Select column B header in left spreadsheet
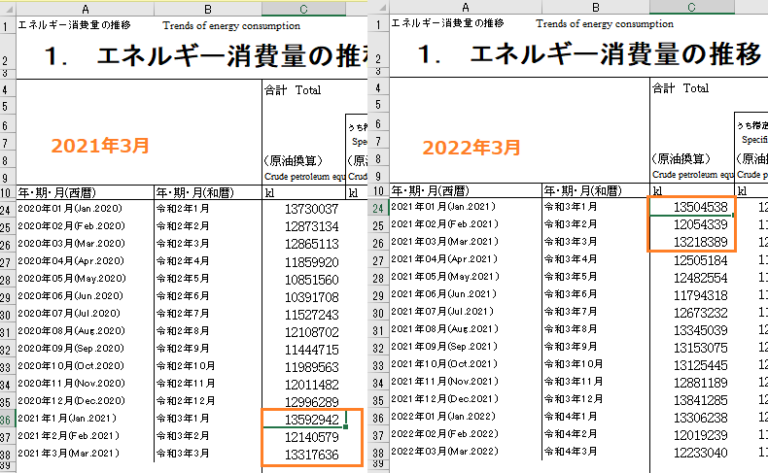Screen dimensions: 768x473 coord(205,7)
